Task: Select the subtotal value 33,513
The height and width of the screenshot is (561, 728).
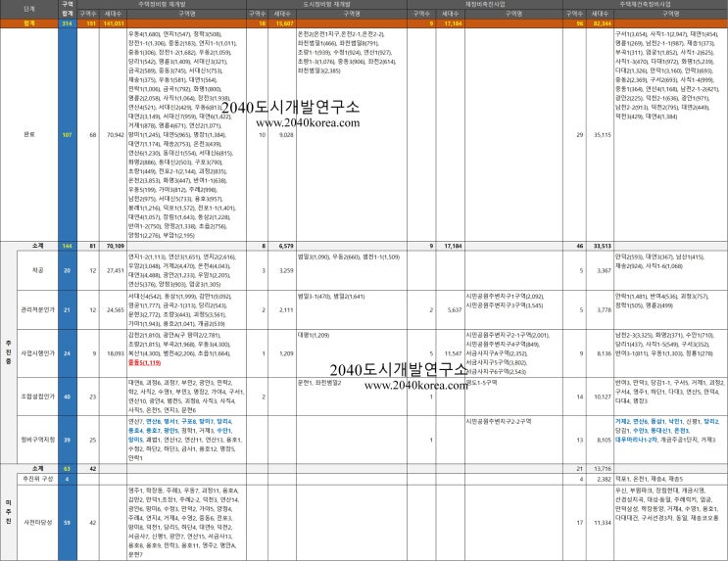Action: (x=603, y=246)
